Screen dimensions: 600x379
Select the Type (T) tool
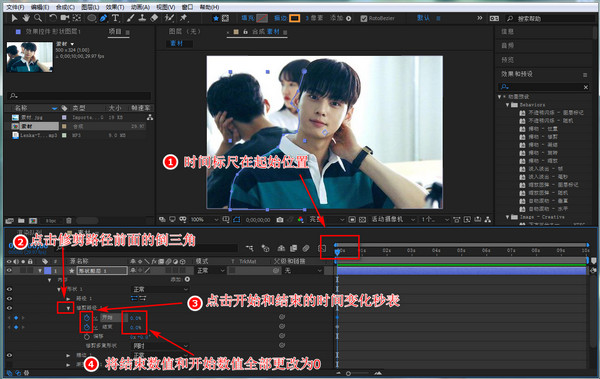[x=115, y=18]
